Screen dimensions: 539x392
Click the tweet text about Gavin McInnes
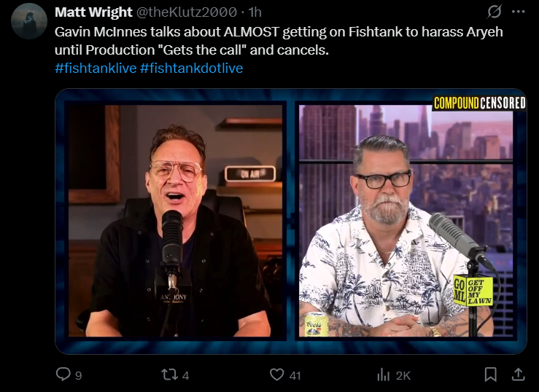pos(279,41)
